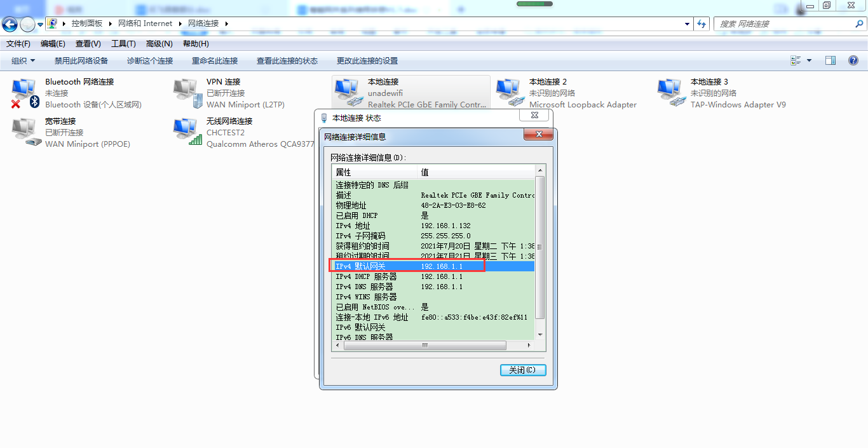Click the 关闭(C) button in details dialog
The height and width of the screenshot is (448, 868).
coord(522,370)
